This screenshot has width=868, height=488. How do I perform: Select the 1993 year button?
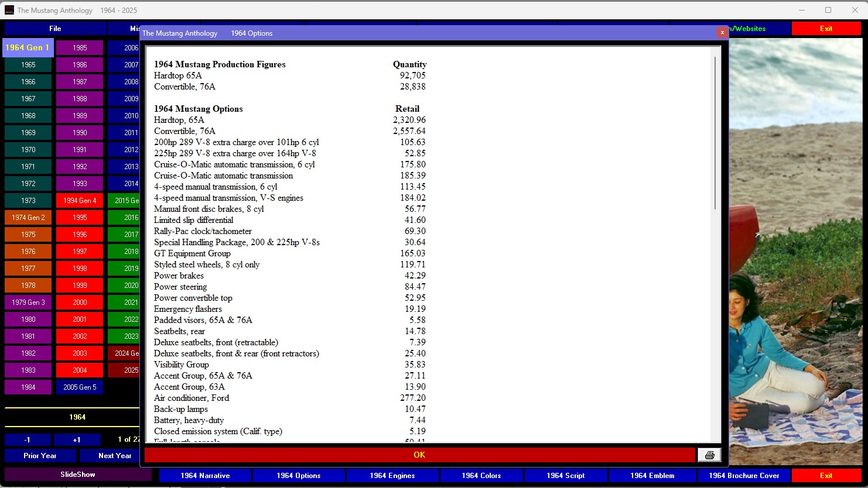pyautogui.click(x=80, y=183)
